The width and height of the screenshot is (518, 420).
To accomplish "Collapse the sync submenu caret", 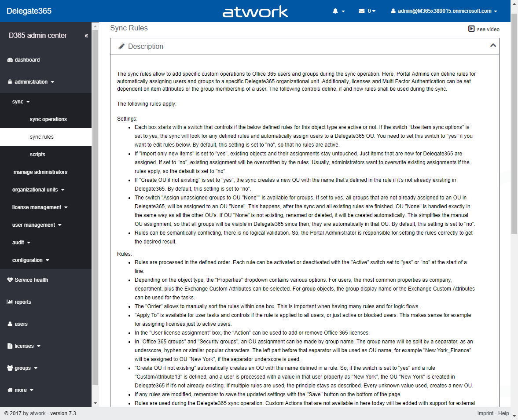I will 28,102.
